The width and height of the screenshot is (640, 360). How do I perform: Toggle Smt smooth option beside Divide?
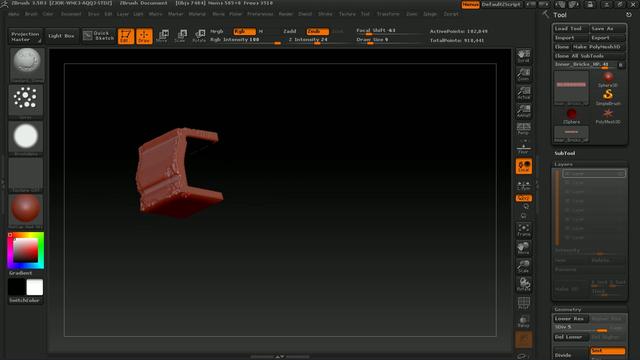[607, 351]
